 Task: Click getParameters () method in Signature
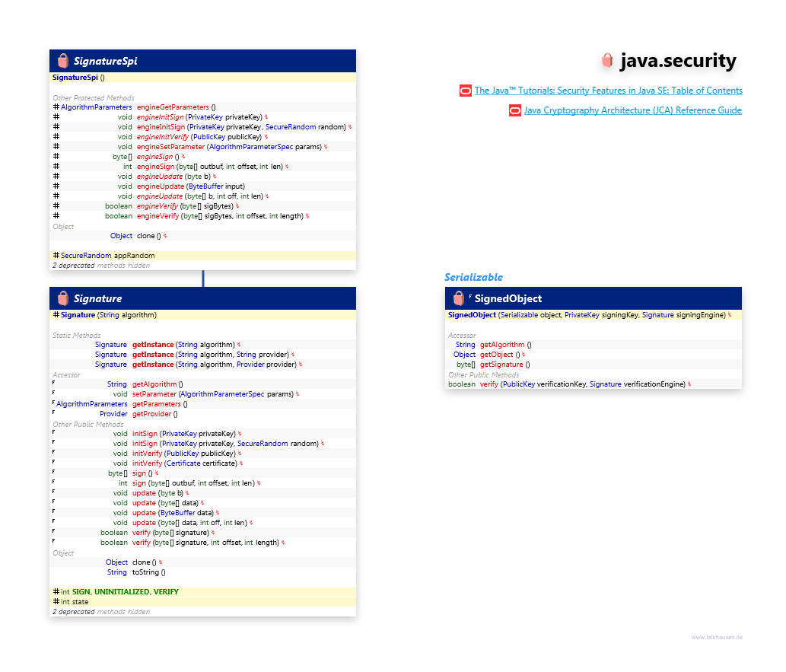tap(160, 404)
